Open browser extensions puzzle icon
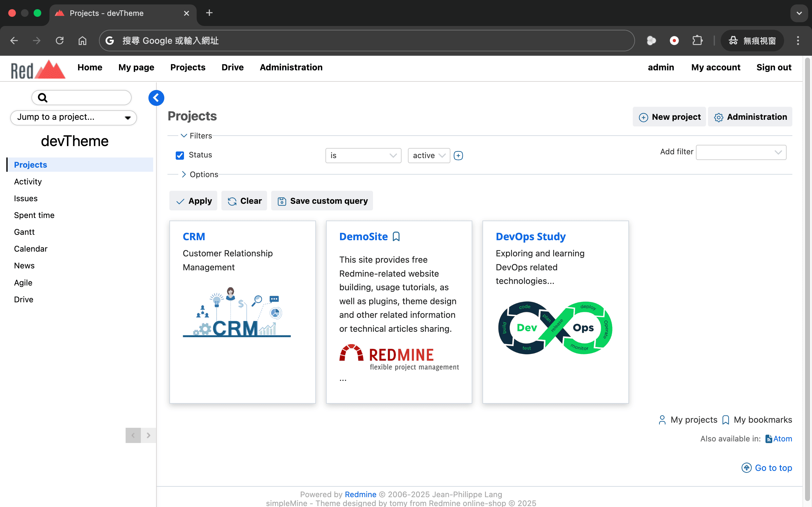The height and width of the screenshot is (507, 812). (x=697, y=41)
